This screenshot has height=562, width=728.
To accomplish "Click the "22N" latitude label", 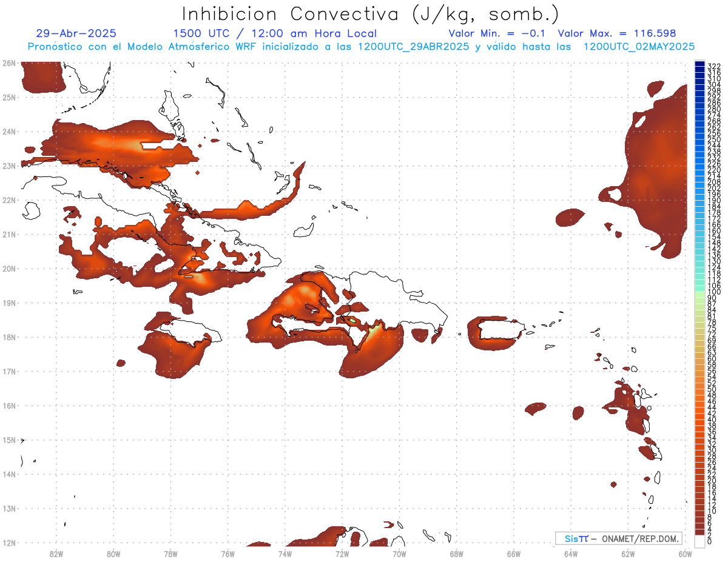I will [9, 200].
